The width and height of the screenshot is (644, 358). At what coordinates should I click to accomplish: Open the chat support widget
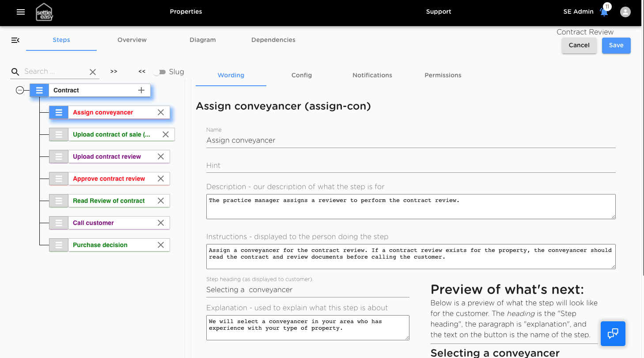click(613, 334)
